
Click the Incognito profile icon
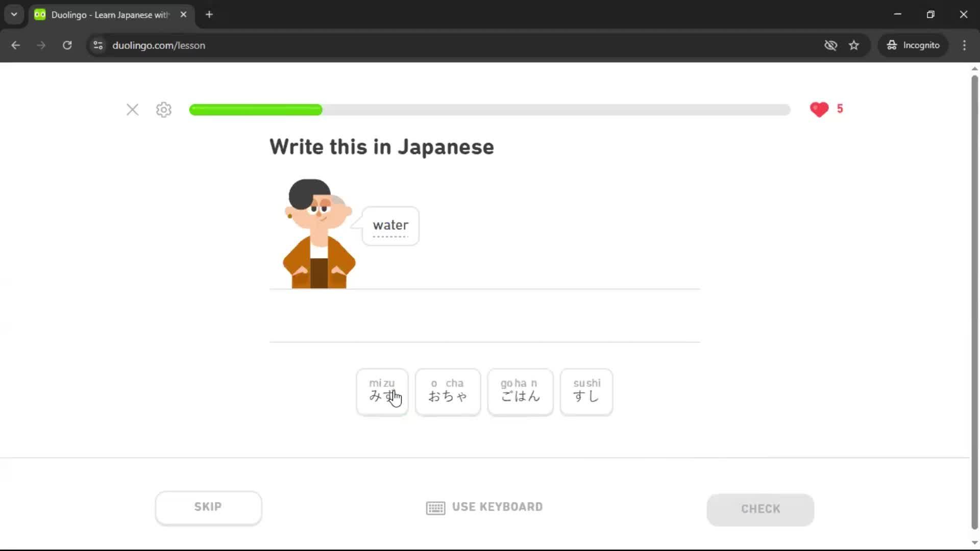[891, 45]
